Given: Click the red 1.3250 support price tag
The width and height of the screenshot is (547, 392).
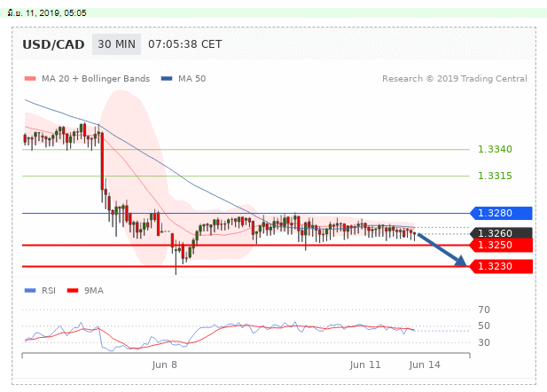Looking at the screenshot, I should pyautogui.click(x=501, y=245).
